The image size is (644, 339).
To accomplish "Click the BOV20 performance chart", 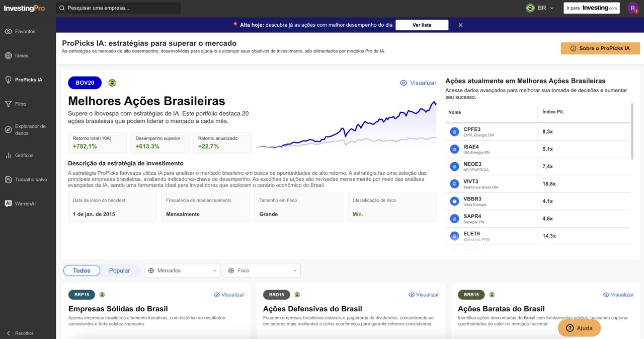I will point(346,125).
